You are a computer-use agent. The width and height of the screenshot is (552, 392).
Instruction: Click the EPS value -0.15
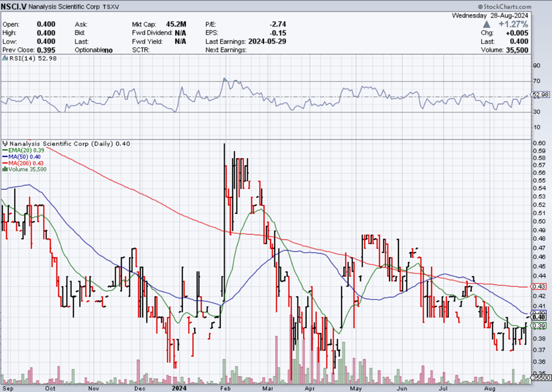(278, 33)
